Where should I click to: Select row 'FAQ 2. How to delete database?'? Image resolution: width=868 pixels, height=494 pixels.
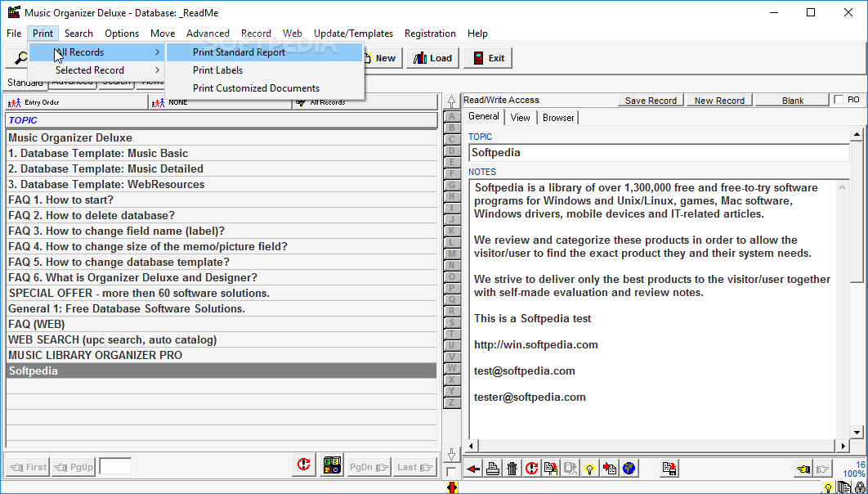tap(221, 215)
